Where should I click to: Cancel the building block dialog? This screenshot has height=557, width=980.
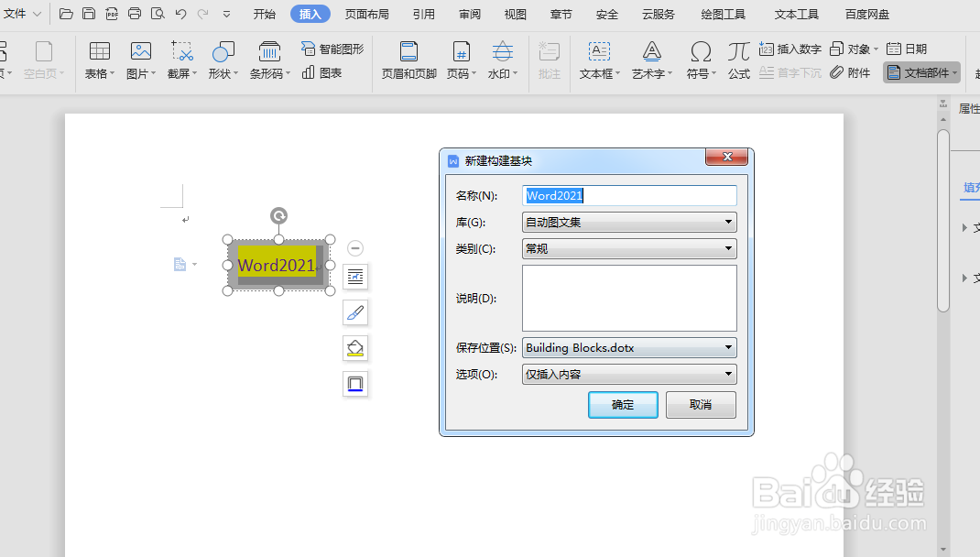(x=701, y=404)
